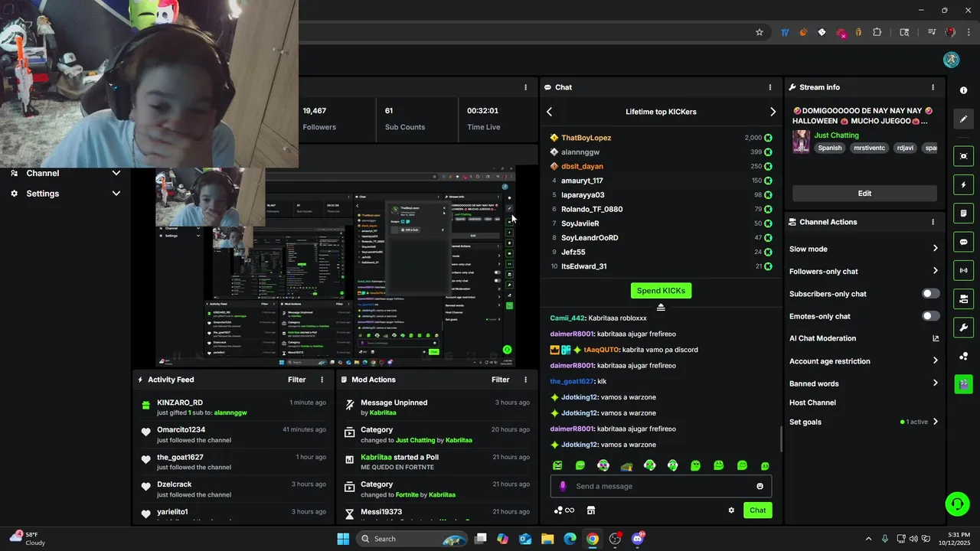Viewport: 980px width, 551px height.
Task: Click ThatBoyLopez in top KICKers list
Action: 586,138
